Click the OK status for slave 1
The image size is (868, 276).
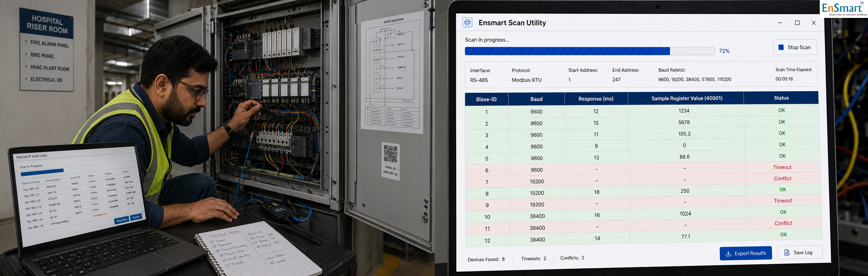(781, 110)
